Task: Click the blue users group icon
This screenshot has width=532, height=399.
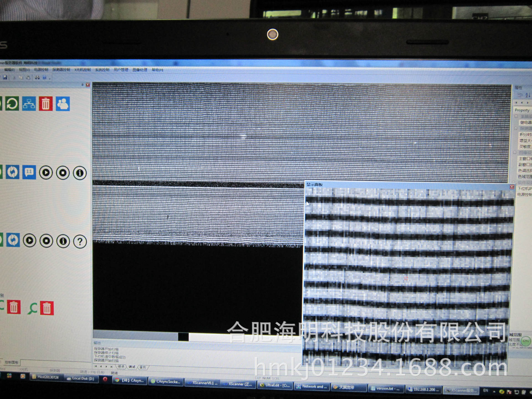Action: click(x=63, y=104)
